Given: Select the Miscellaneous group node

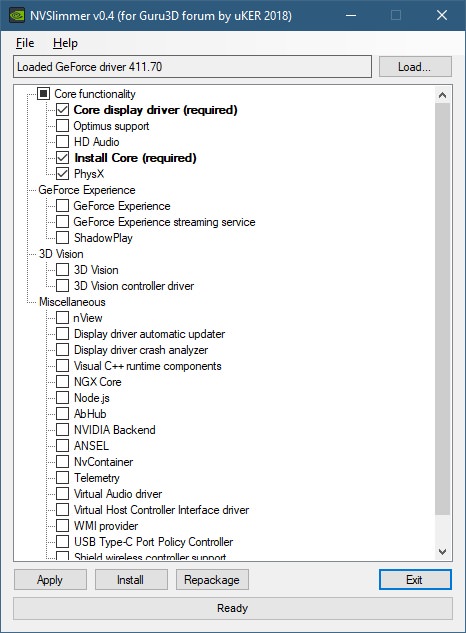Looking at the screenshot, I should [72, 302].
